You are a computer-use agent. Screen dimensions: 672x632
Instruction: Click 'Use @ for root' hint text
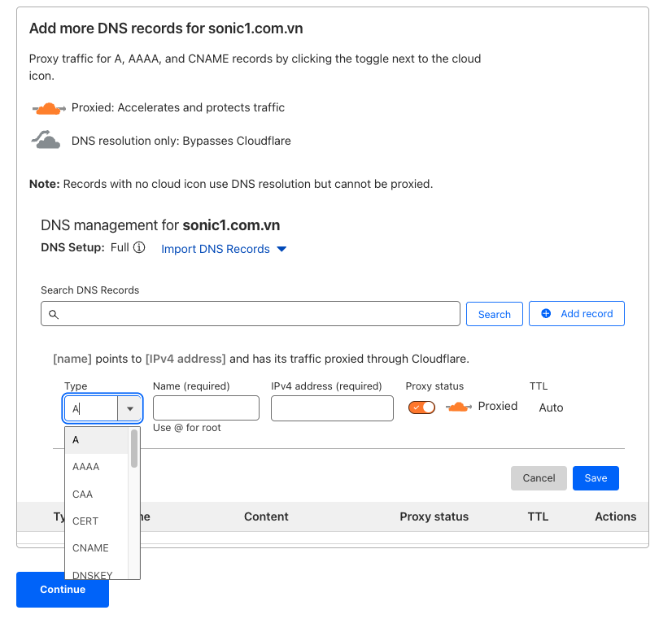coord(187,428)
